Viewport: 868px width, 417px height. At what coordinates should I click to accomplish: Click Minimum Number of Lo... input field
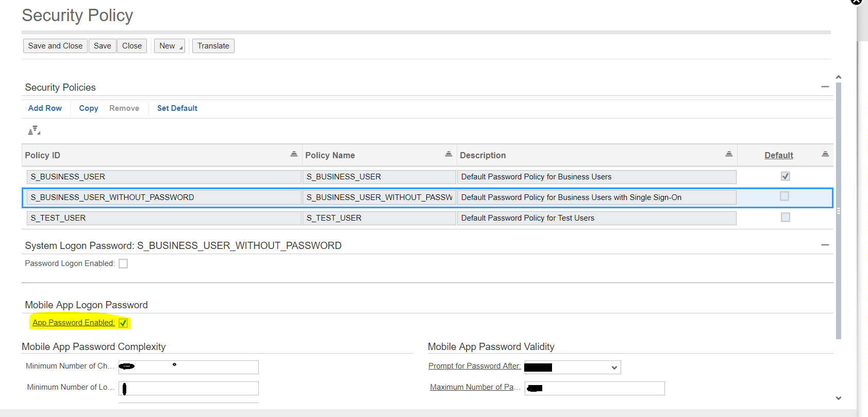tap(189, 388)
